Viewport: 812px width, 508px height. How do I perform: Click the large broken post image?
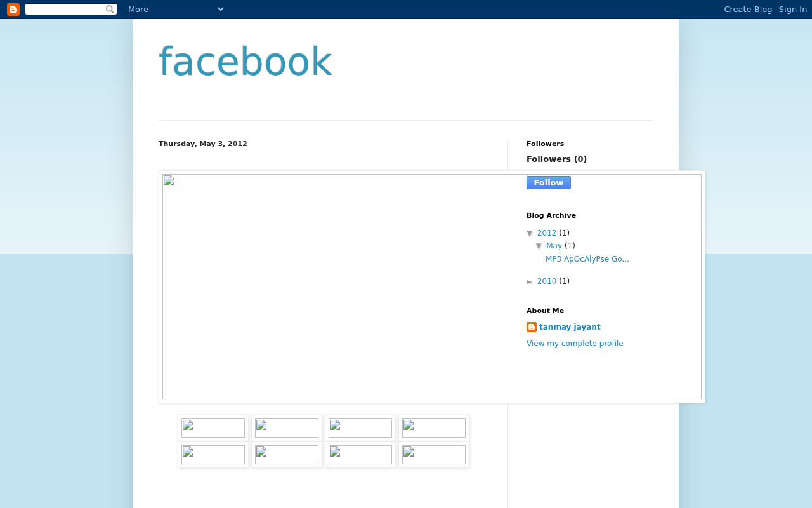tap(432, 286)
